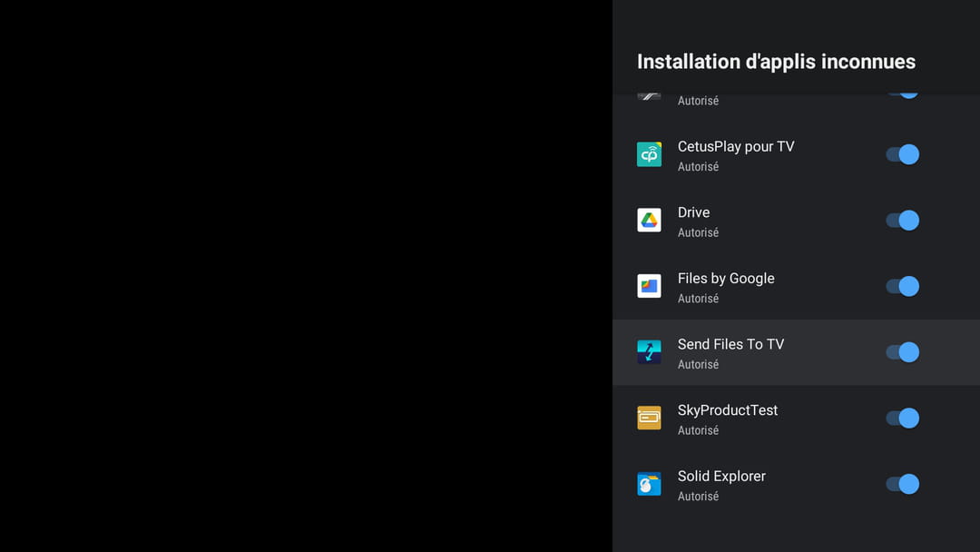Select the Drive app name

pyautogui.click(x=693, y=212)
